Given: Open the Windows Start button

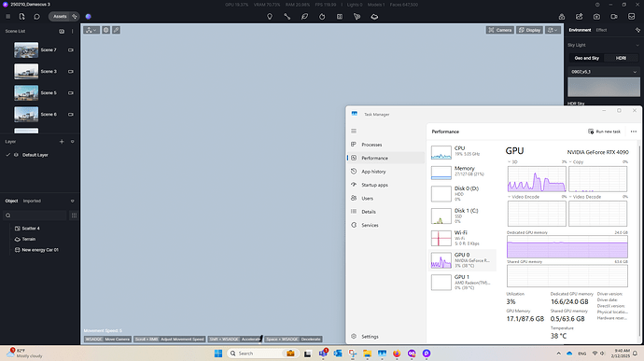Looking at the screenshot, I should [x=218, y=354].
